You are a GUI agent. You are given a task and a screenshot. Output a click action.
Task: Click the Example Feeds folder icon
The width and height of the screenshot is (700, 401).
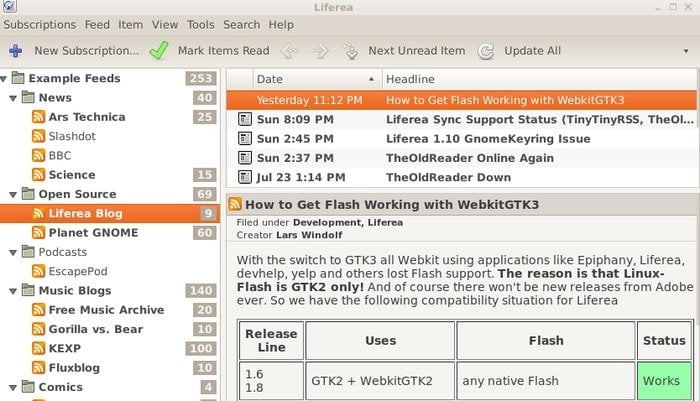click(x=18, y=78)
